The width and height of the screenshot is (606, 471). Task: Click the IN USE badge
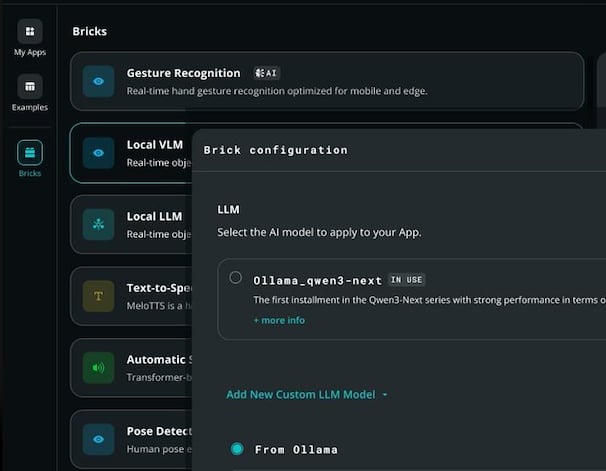pyautogui.click(x=406, y=280)
